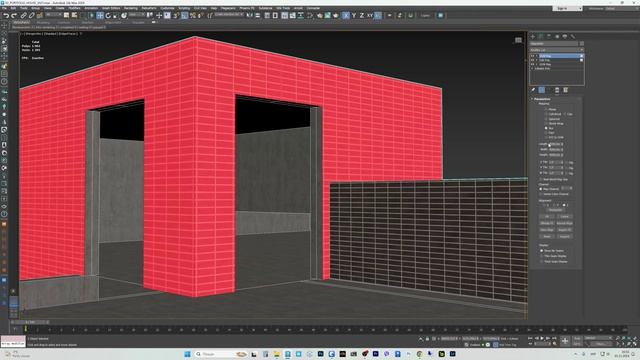This screenshot has width=640, height=360.
Task: Select the Spherical mapping radio button
Action: pos(546,119)
